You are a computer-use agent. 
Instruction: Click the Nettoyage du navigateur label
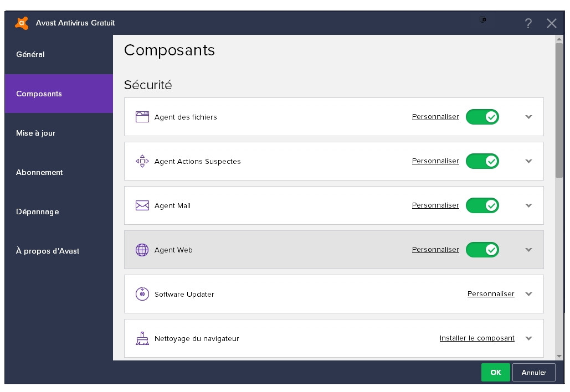point(197,339)
